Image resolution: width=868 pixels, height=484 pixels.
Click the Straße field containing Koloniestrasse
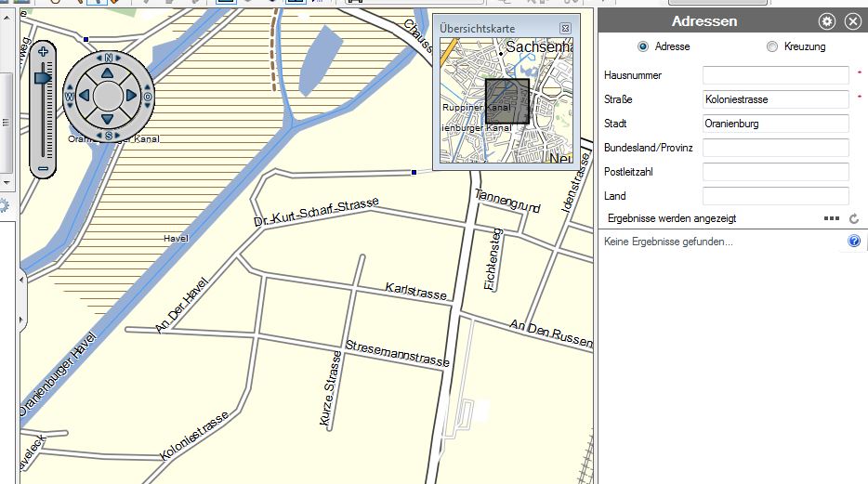(775, 99)
